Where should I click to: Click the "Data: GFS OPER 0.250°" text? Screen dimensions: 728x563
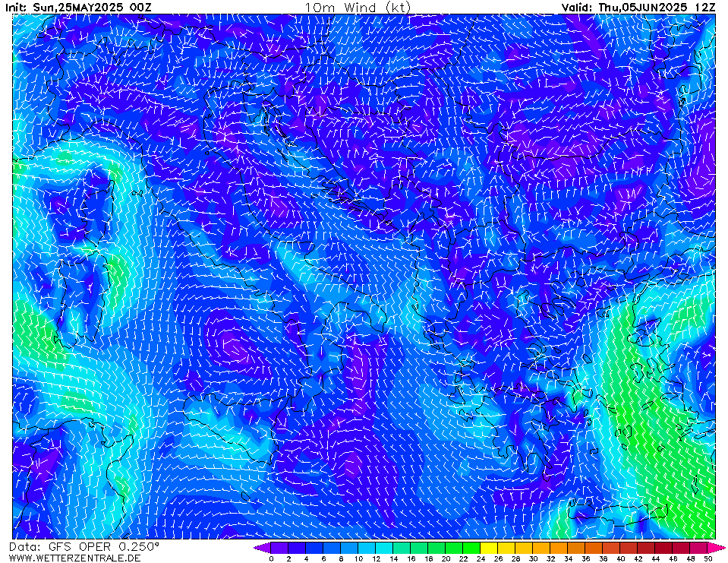(84, 547)
